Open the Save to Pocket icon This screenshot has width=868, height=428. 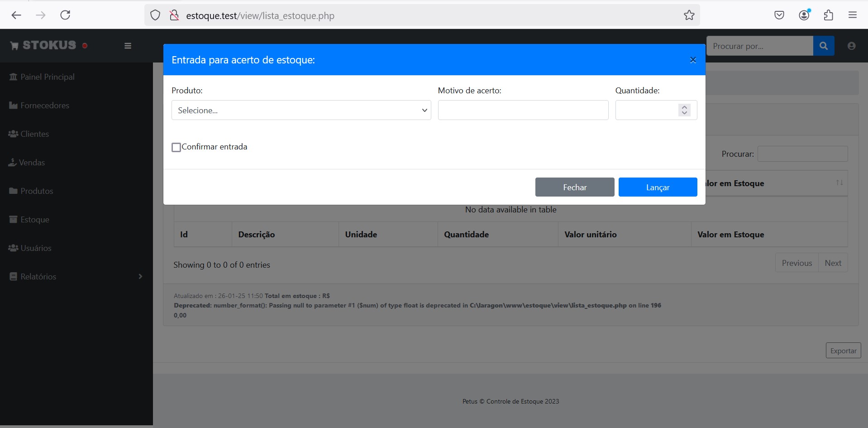click(779, 15)
